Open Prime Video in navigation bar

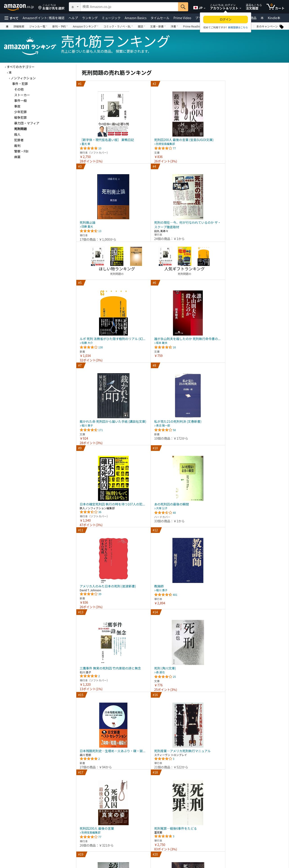click(182, 18)
